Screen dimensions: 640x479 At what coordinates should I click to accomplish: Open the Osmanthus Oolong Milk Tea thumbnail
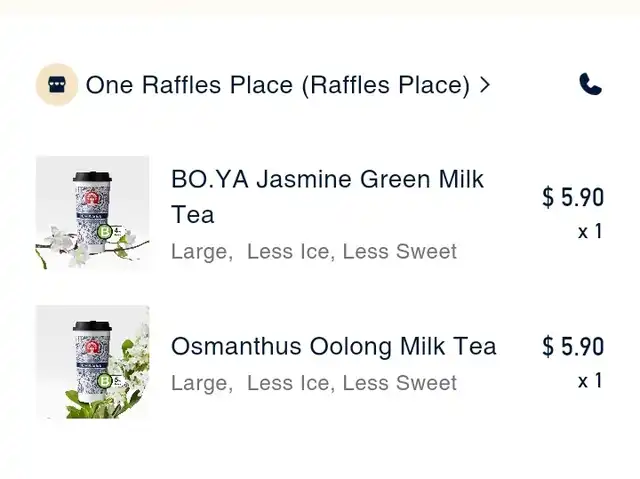(x=93, y=362)
